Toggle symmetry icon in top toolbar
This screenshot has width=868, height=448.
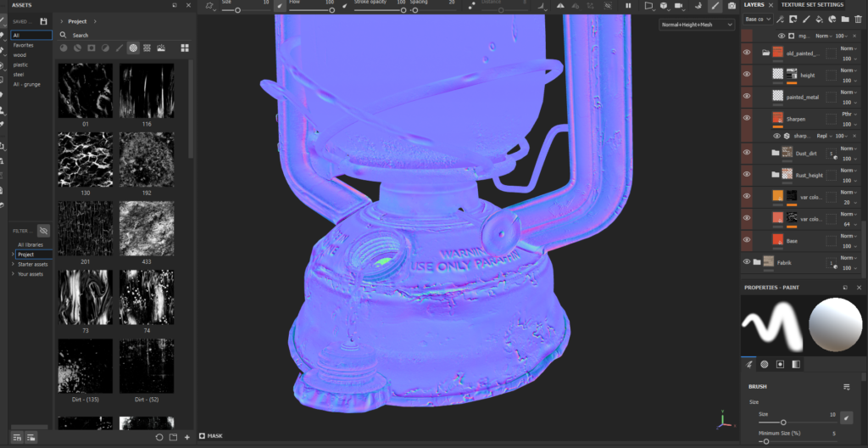click(x=560, y=6)
